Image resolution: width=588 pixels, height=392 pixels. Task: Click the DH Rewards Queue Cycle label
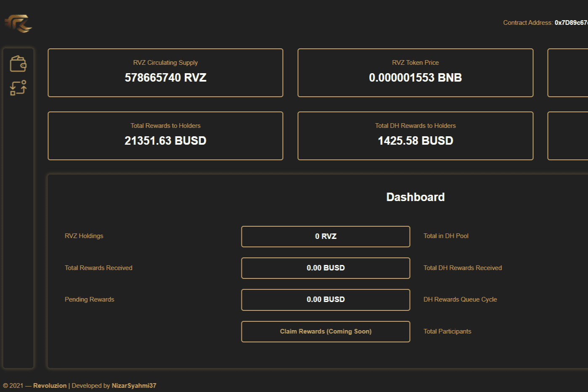tap(460, 299)
